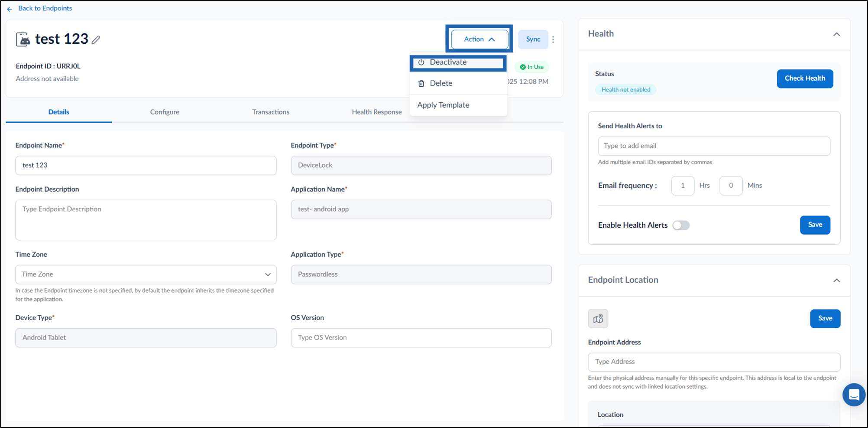Choose Delete from the Action menu
Screen dimensions: 868x428
coord(458,83)
